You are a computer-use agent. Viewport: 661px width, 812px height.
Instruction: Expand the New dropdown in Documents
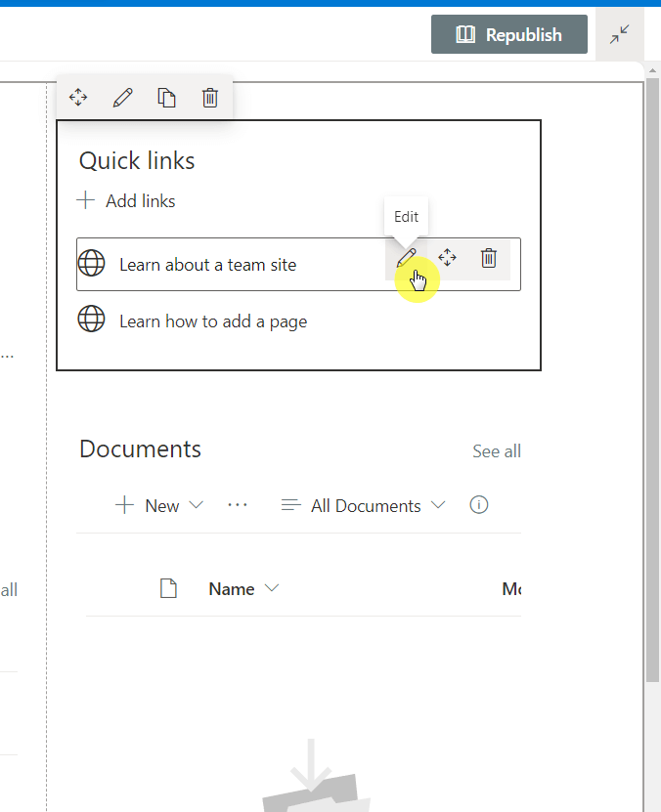[x=159, y=505]
